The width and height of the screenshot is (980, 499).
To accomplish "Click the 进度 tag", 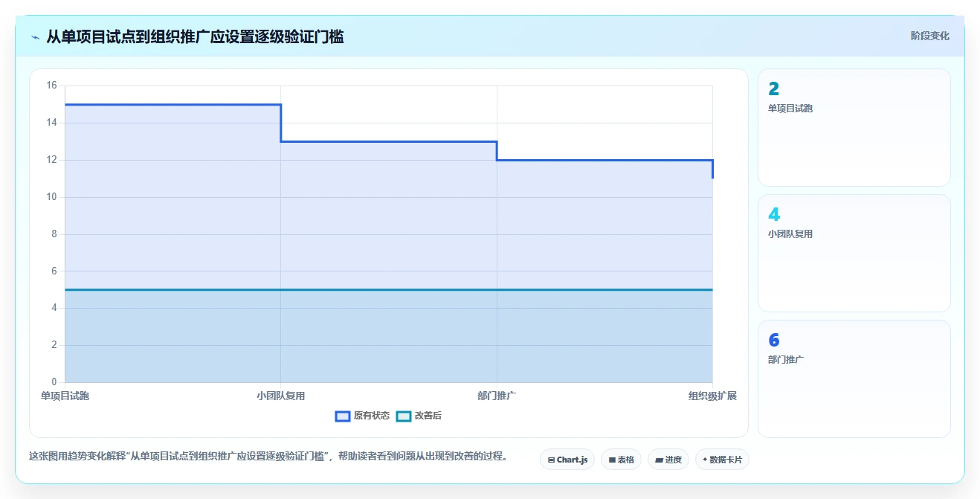I will tap(668, 460).
